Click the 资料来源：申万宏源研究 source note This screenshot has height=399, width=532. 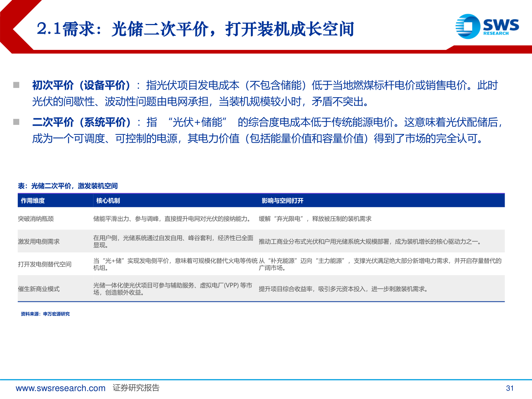[x=45, y=314]
